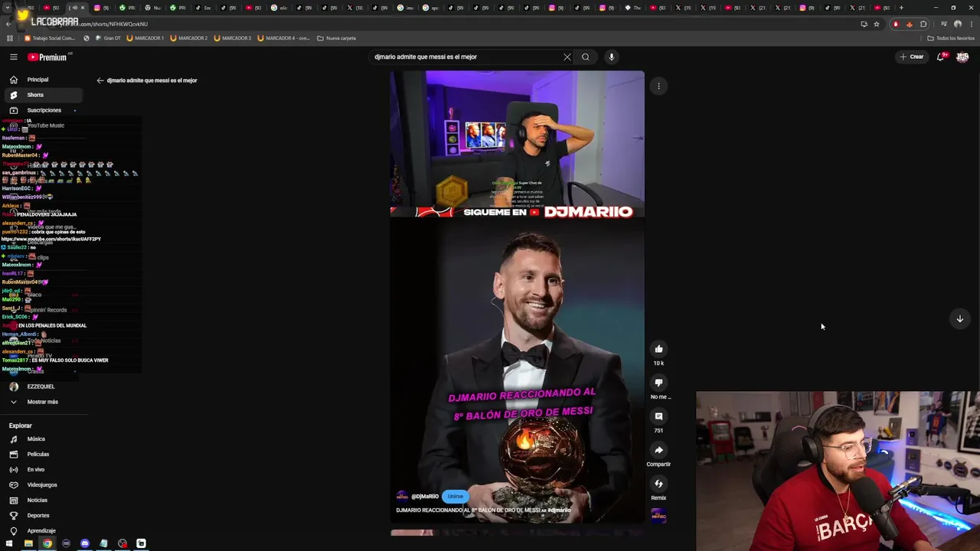
Task: Click the search magnifier button
Action: (x=586, y=57)
